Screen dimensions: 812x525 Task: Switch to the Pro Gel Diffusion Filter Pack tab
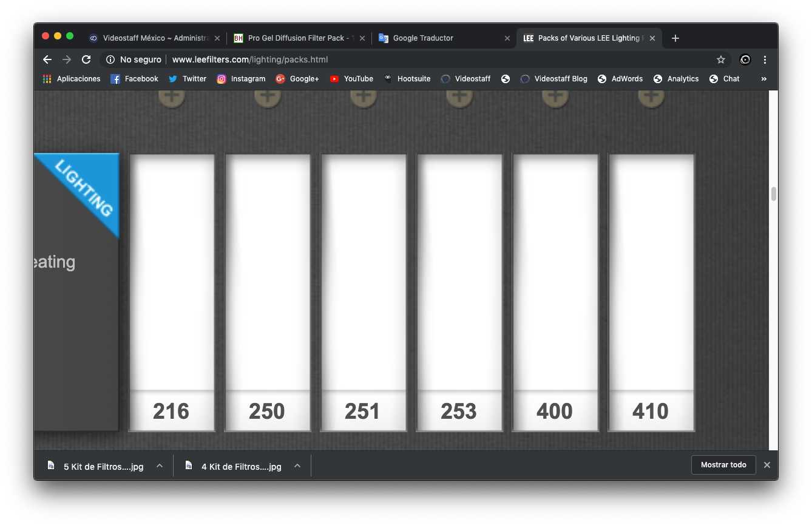[x=296, y=38]
